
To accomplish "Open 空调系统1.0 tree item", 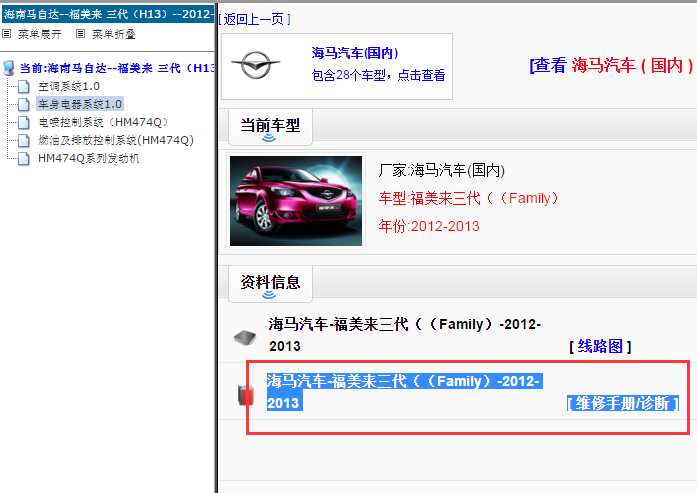I will (68, 86).
